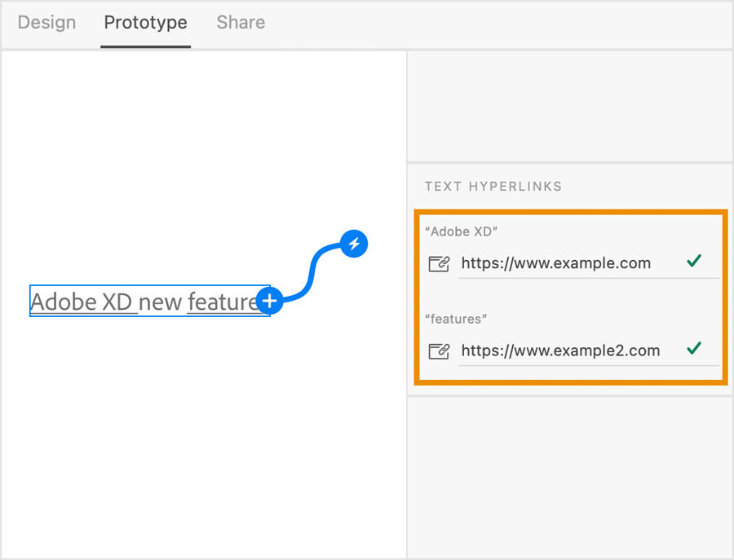Click the "Adobe XD" hyperlink on the canvas

(82, 302)
